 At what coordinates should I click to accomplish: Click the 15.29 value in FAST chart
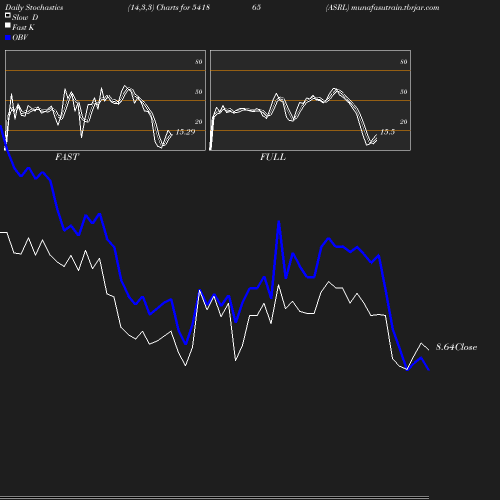(x=185, y=132)
